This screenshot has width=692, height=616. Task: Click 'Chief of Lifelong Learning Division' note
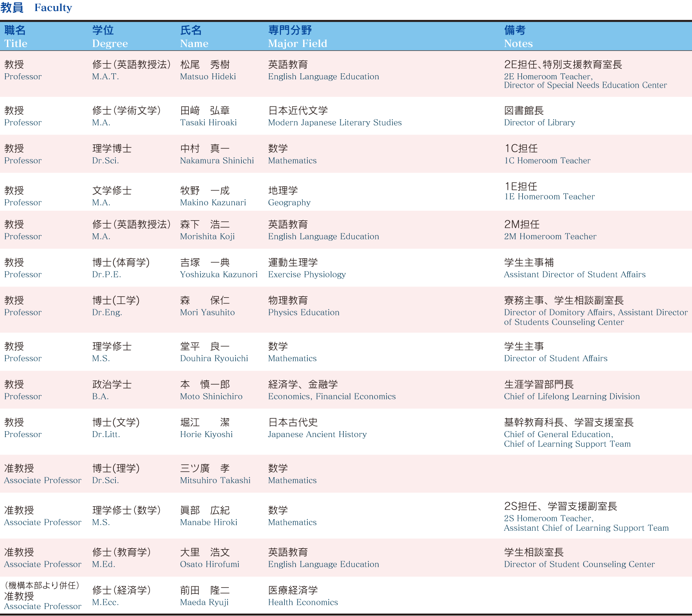point(572,397)
